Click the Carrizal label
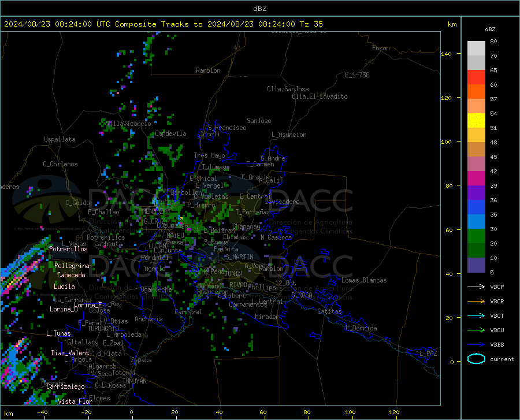The image size is (520, 420). tap(188, 312)
